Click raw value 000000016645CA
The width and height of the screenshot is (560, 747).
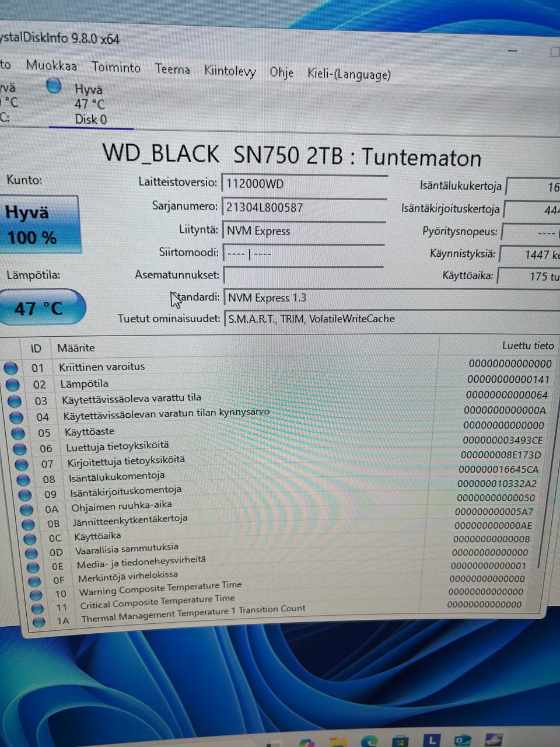498,469
